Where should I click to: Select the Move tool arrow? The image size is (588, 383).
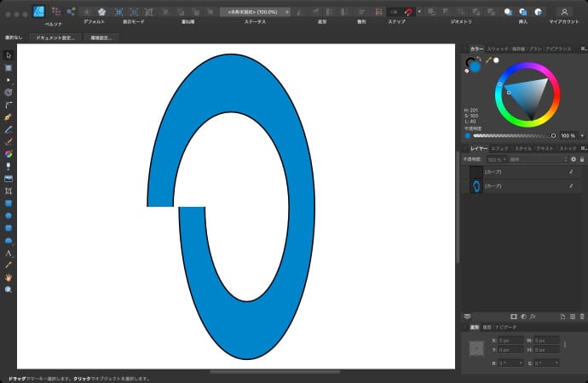click(x=9, y=54)
